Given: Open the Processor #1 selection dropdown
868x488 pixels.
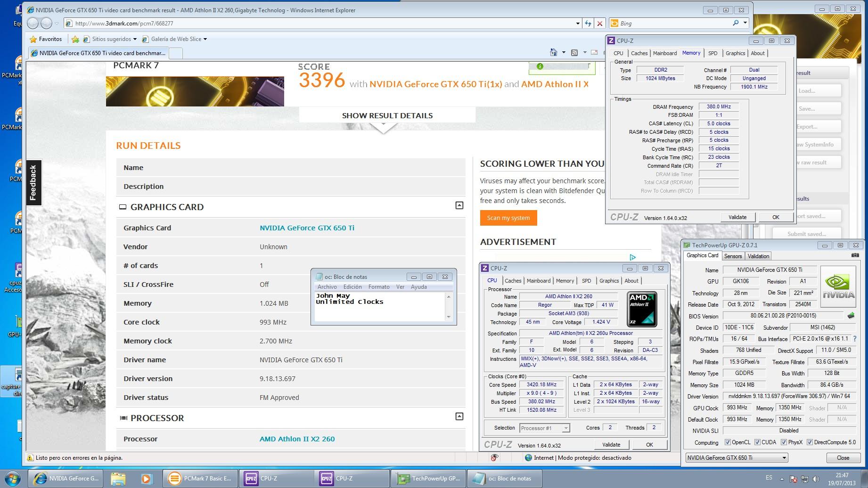Looking at the screenshot, I should coord(565,428).
